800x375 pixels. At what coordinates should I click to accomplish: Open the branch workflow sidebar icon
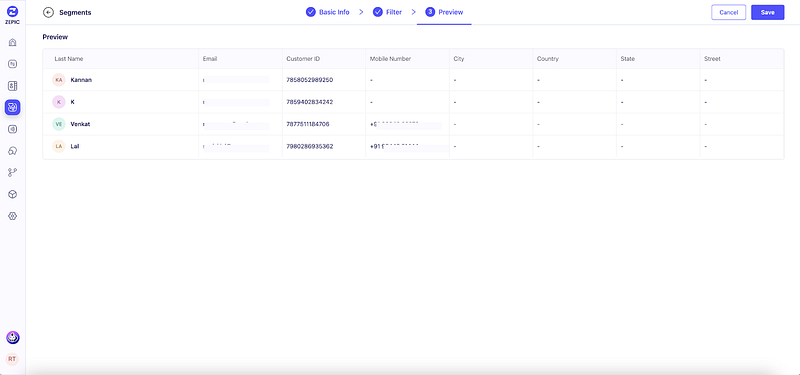pos(13,172)
